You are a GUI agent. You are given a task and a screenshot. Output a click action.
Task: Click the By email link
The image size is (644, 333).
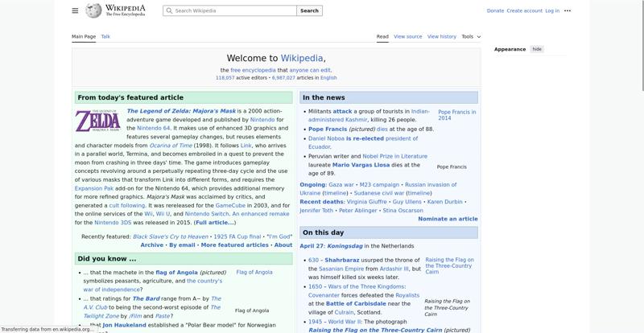pos(182,245)
